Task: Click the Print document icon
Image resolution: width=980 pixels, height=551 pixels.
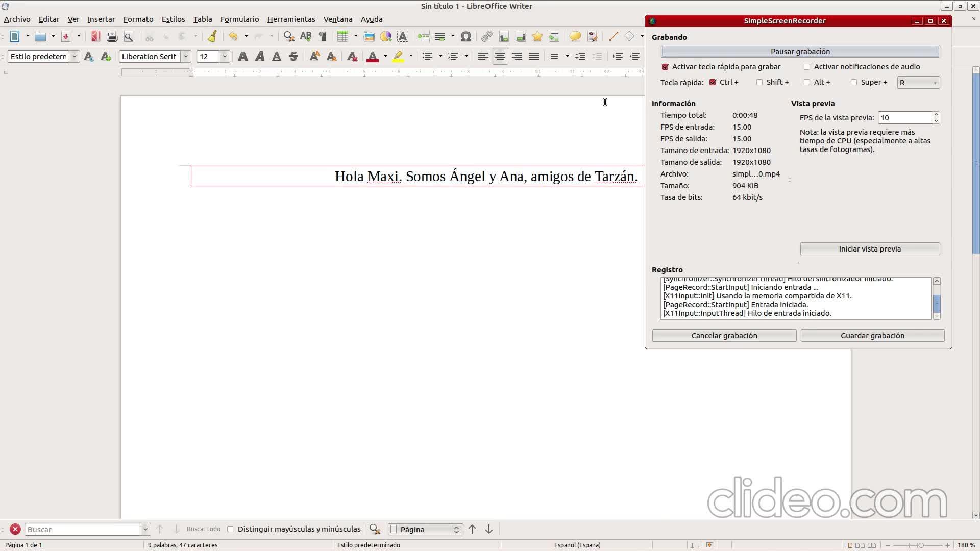Action: (x=112, y=36)
